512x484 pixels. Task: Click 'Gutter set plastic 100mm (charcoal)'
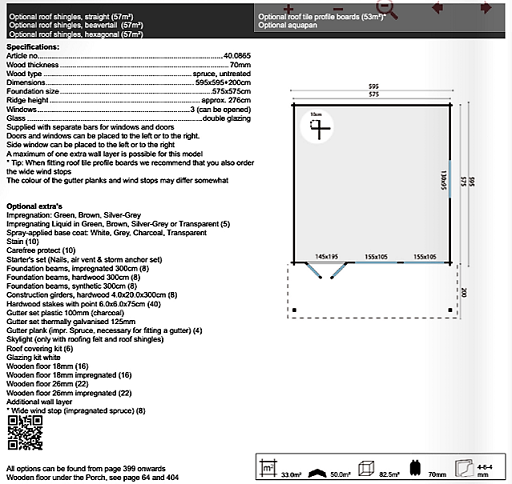click(x=65, y=313)
